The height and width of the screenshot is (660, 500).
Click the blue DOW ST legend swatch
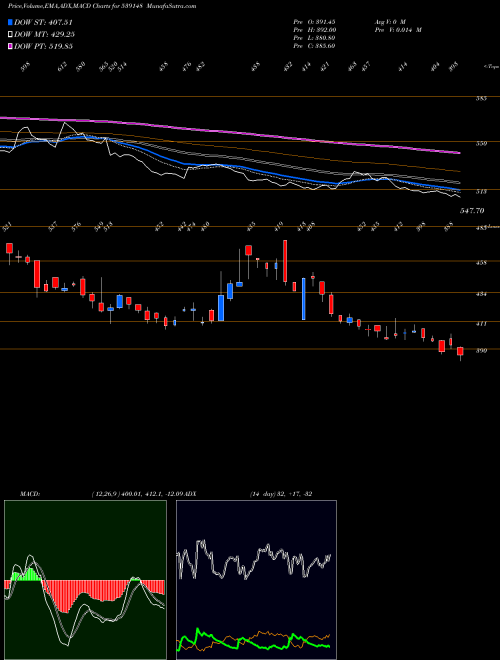coord(11,23)
